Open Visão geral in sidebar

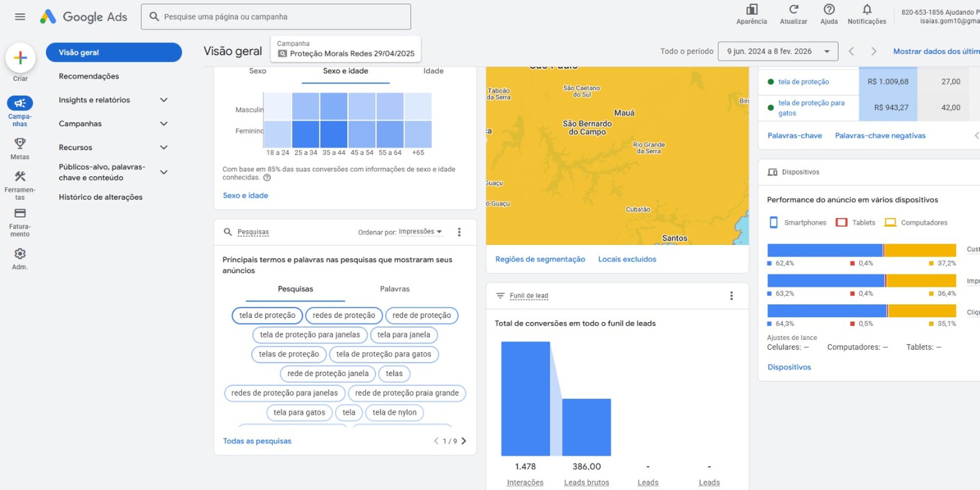click(114, 53)
